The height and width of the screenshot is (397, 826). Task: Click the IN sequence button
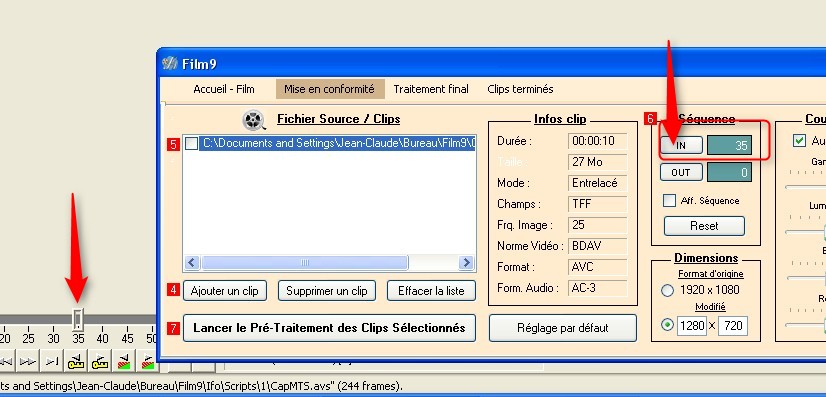point(682,145)
